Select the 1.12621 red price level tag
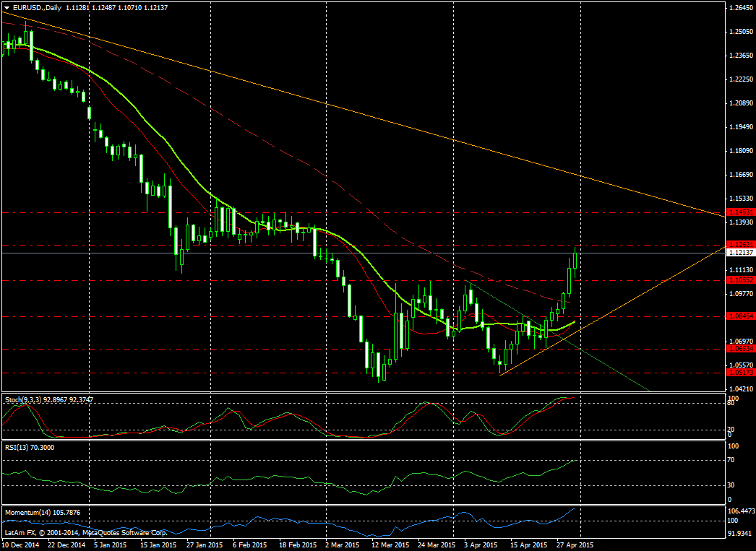The image size is (756, 551). point(741,245)
